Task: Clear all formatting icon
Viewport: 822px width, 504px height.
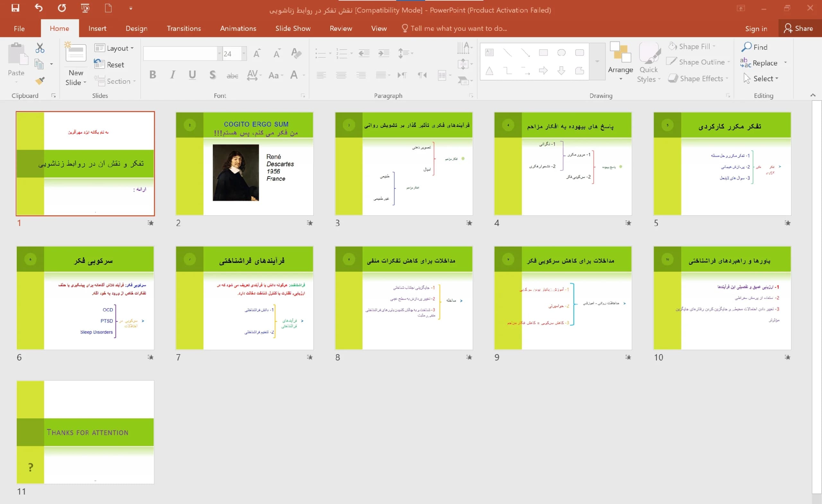Action: click(x=296, y=53)
